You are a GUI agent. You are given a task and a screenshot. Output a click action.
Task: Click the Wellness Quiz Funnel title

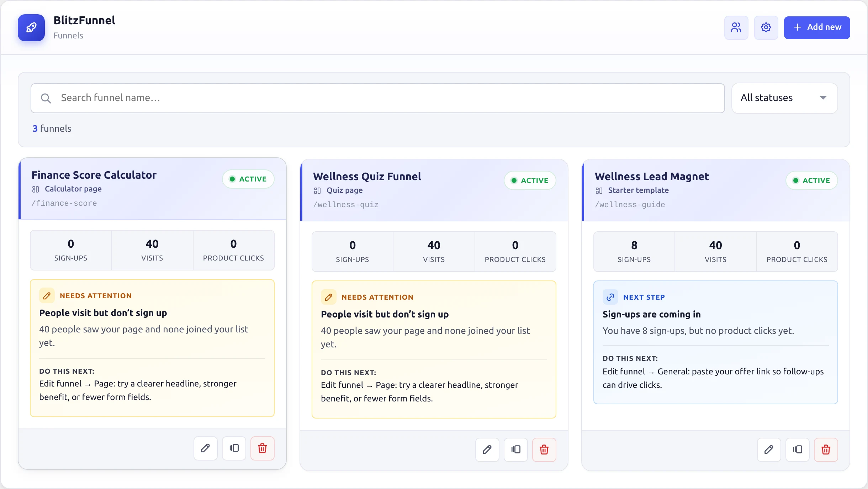point(367,177)
